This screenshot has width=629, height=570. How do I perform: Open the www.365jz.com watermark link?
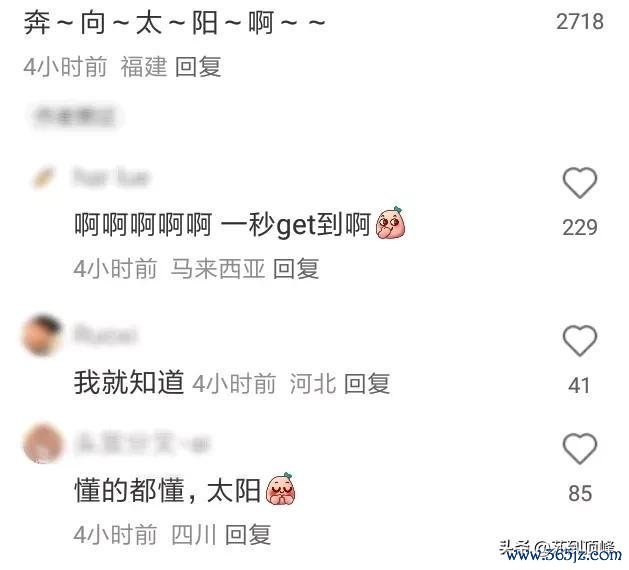tap(563, 555)
